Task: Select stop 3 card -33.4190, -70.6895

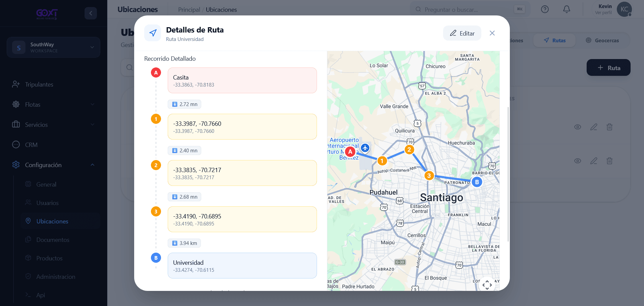Action: (x=242, y=219)
